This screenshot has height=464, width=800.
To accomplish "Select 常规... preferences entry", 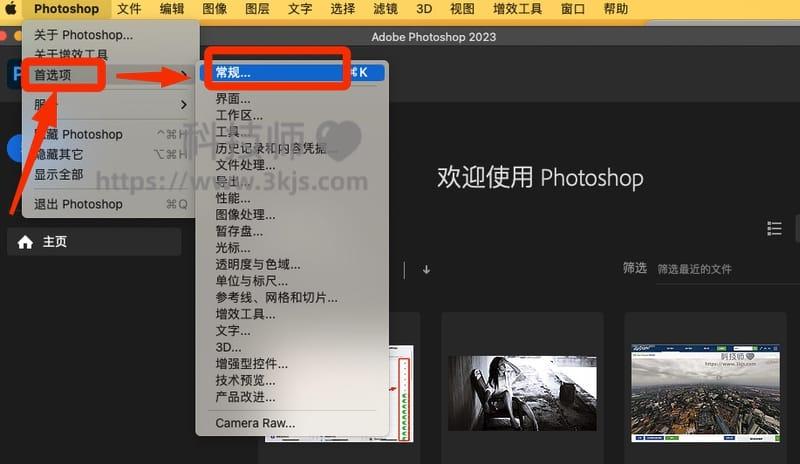I will (x=292, y=72).
